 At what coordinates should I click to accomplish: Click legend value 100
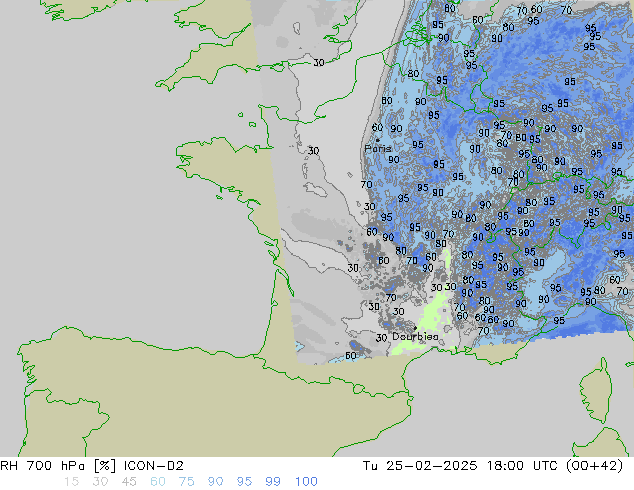[306, 482]
